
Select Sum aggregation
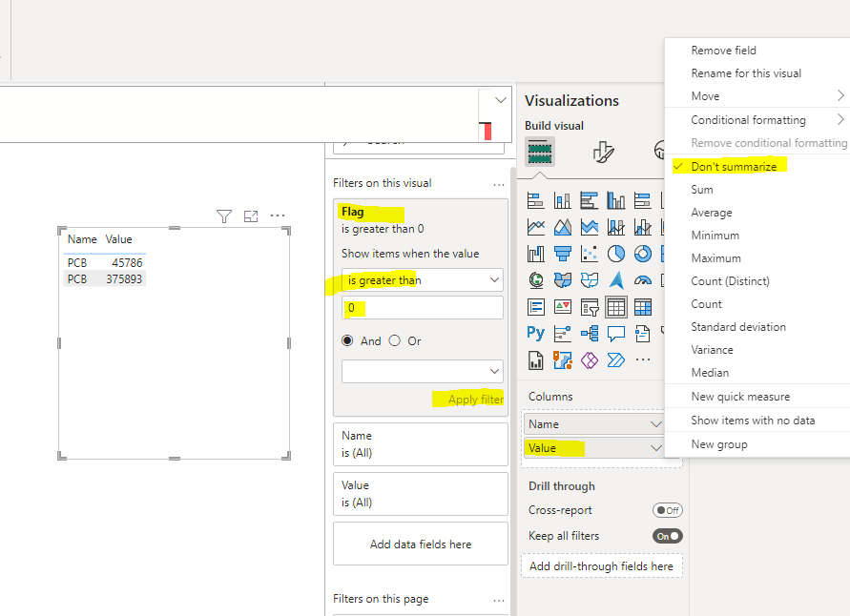[x=702, y=190]
